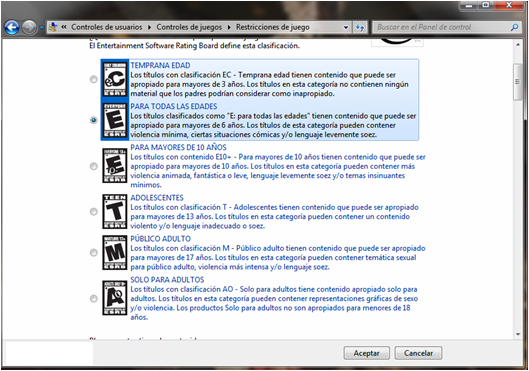Open the recent pages dropdown arrow

(41, 27)
